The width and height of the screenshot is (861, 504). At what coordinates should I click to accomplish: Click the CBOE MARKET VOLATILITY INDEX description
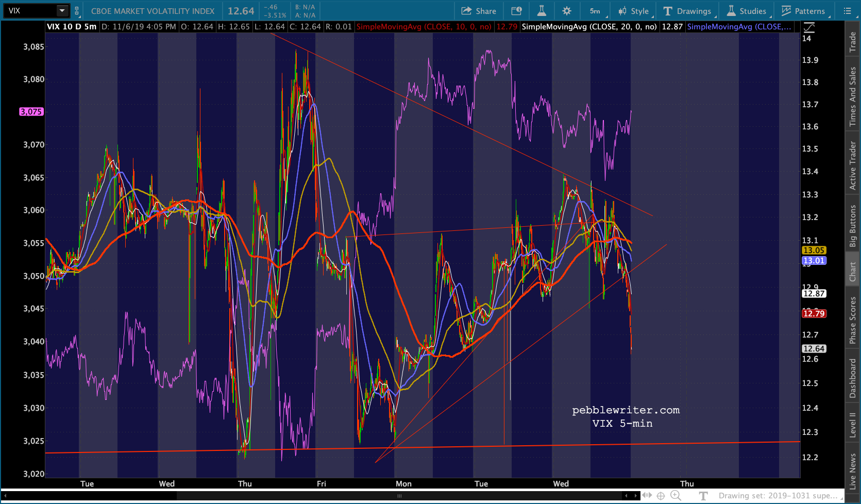pos(153,11)
